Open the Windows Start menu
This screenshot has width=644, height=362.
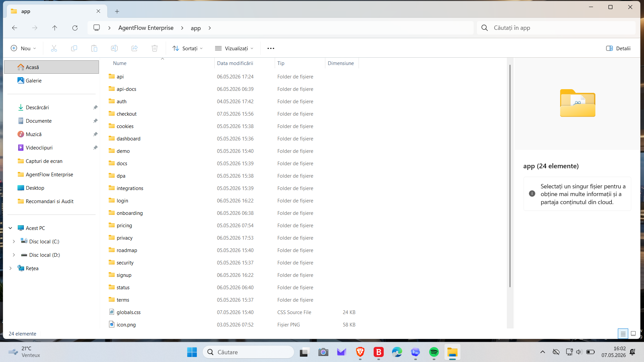pyautogui.click(x=192, y=352)
